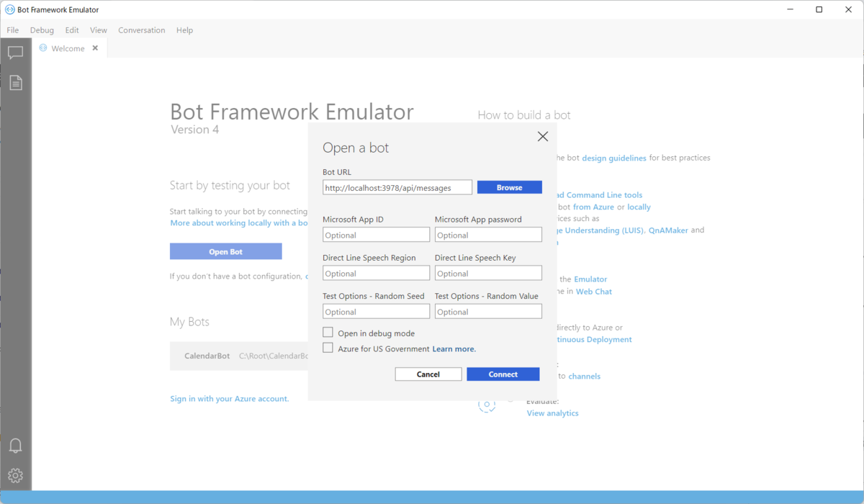Click the View analytics link

pos(552,413)
